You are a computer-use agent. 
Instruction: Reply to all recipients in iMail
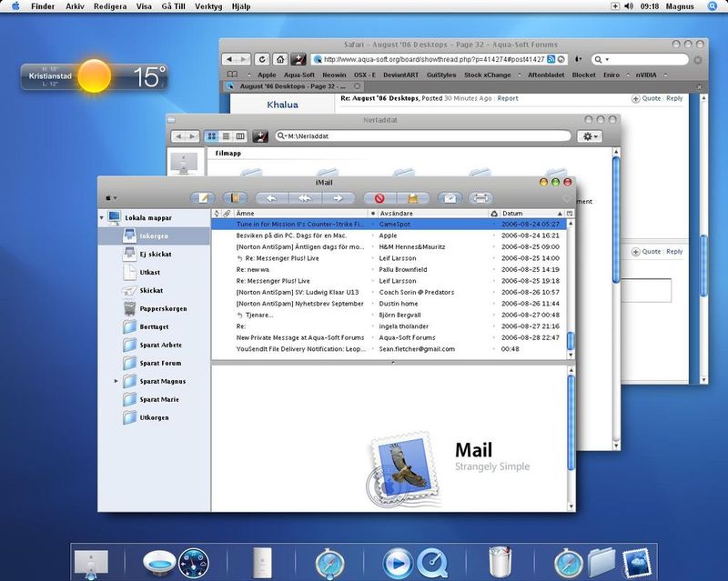pyautogui.click(x=305, y=198)
